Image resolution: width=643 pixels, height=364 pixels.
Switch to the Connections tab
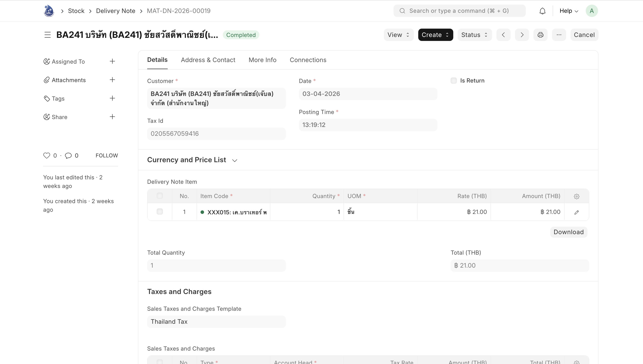[308, 60]
